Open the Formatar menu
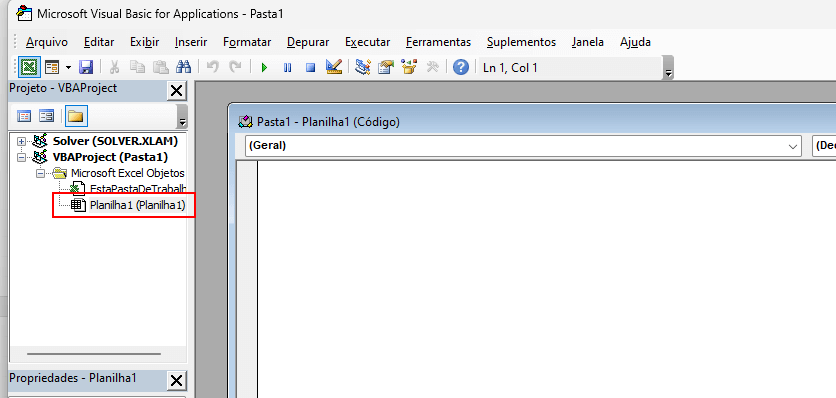Screen dimensions: 836x398 pyautogui.click(x=247, y=42)
